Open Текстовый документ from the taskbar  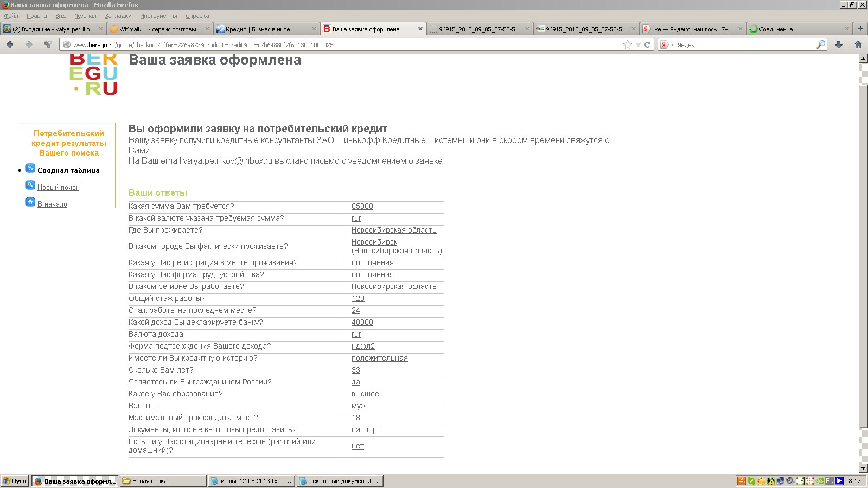340,481
